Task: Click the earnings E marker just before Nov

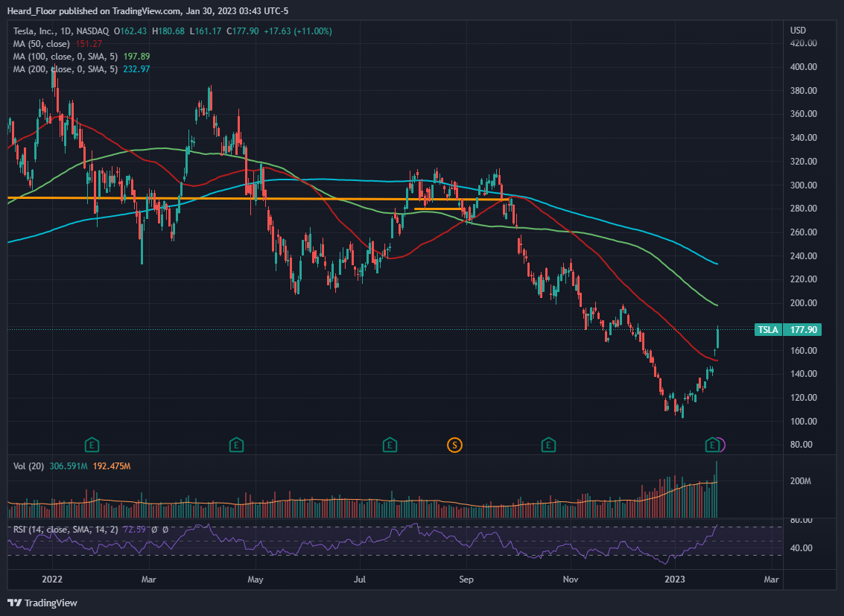Action: coord(548,445)
